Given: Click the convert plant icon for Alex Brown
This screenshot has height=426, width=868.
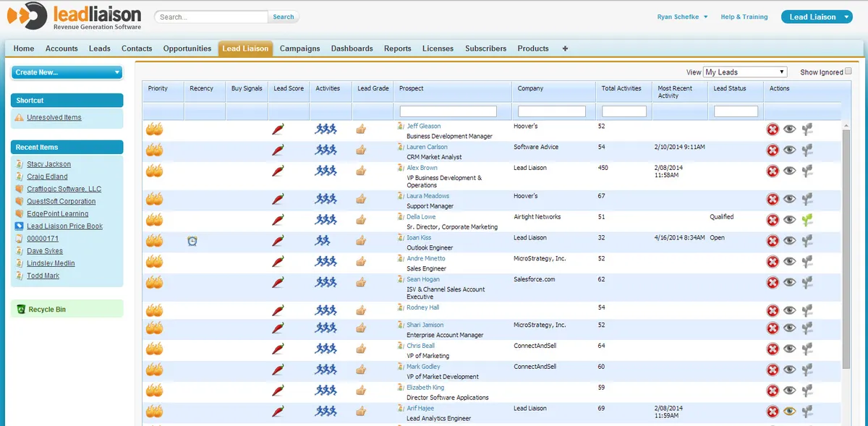Looking at the screenshot, I should coord(807,171).
